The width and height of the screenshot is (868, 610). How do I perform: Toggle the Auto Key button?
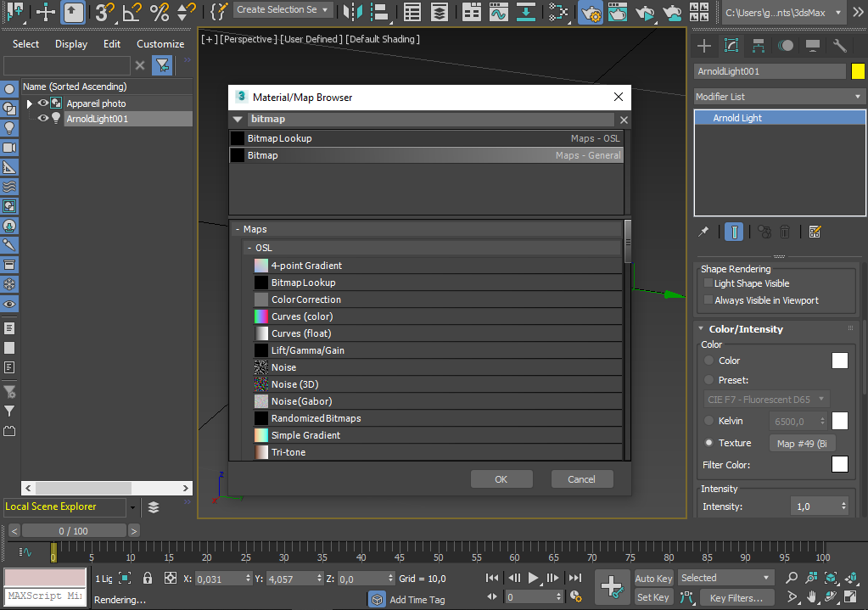click(653, 578)
